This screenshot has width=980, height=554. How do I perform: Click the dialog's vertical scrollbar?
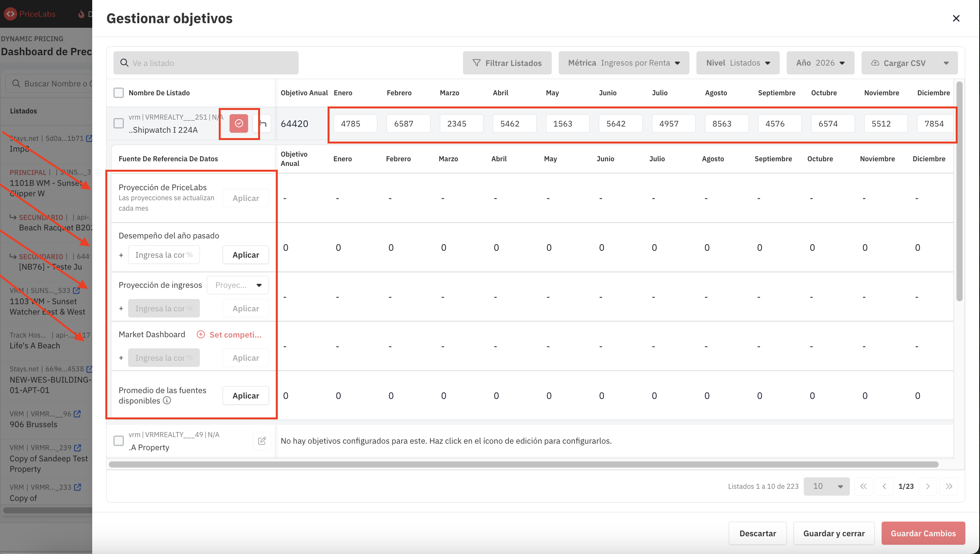[x=960, y=191]
